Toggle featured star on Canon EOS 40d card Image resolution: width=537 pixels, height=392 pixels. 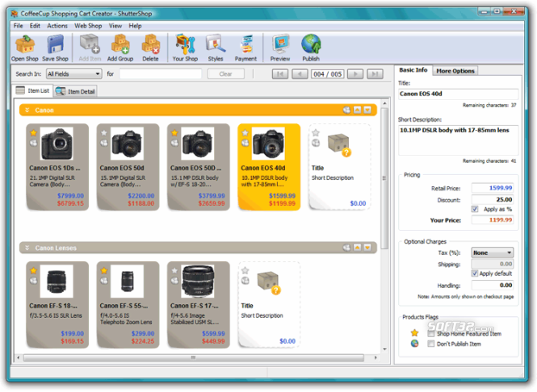[245, 133]
